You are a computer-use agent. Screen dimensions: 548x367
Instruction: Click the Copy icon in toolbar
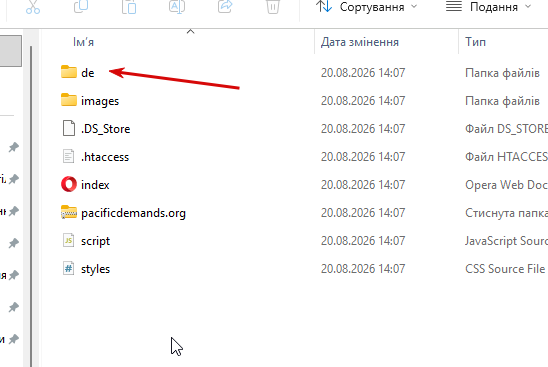click(81, 7)
